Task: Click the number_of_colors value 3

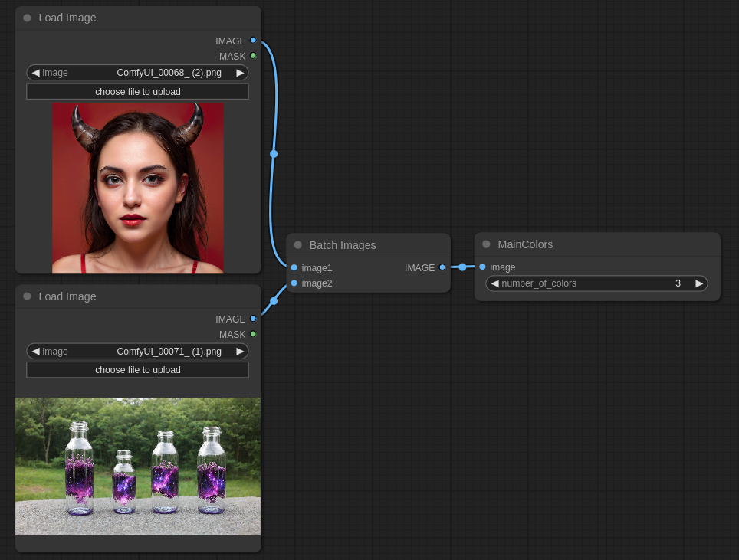Action: tap(678, 283)
